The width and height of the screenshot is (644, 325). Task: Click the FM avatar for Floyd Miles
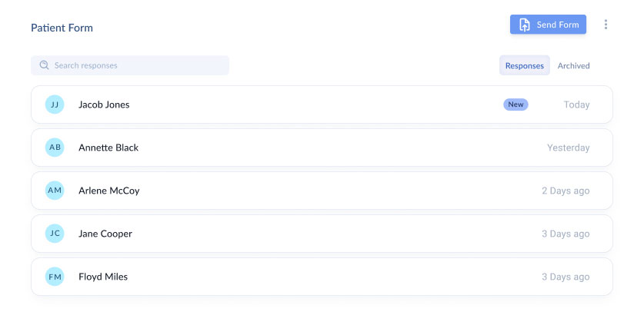(x=55, y=277)
